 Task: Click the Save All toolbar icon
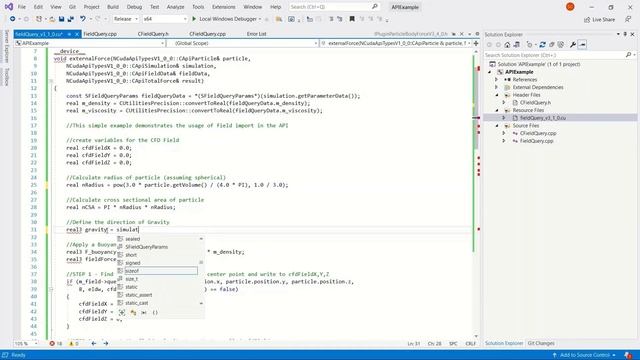tap(71, 19)
